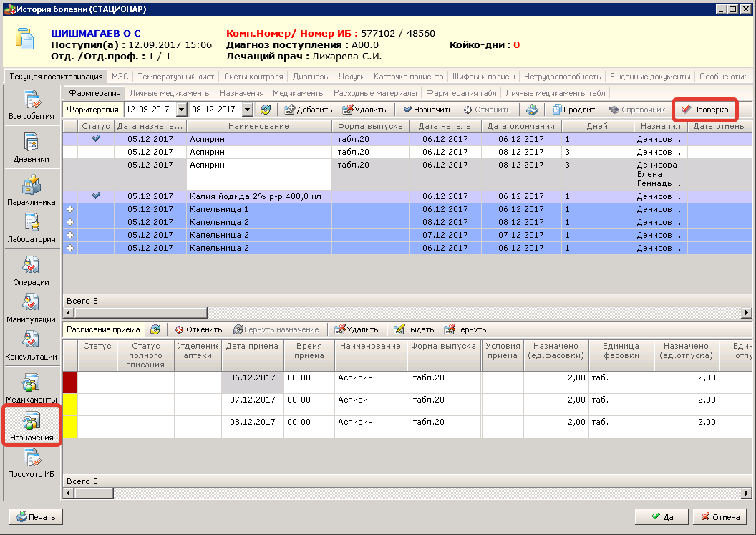
Task: Open the Дневники sidebar section
Action: point(31,148)
